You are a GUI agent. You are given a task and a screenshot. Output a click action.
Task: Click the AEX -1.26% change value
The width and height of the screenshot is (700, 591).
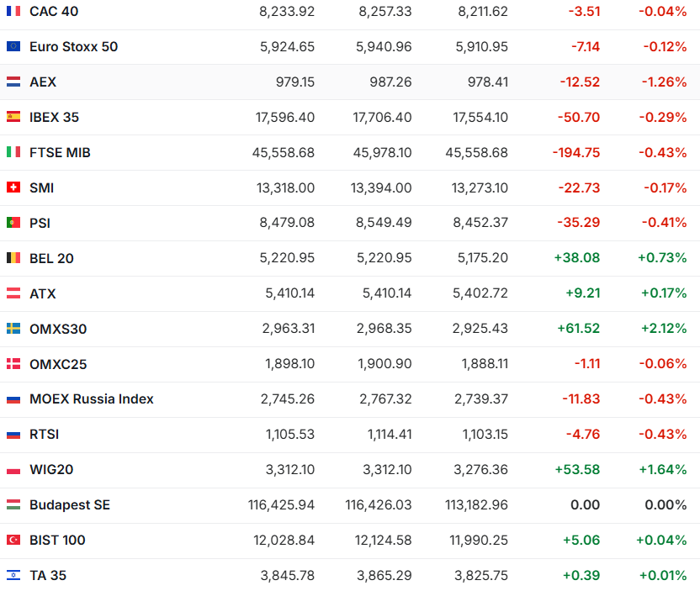point(664,82)
